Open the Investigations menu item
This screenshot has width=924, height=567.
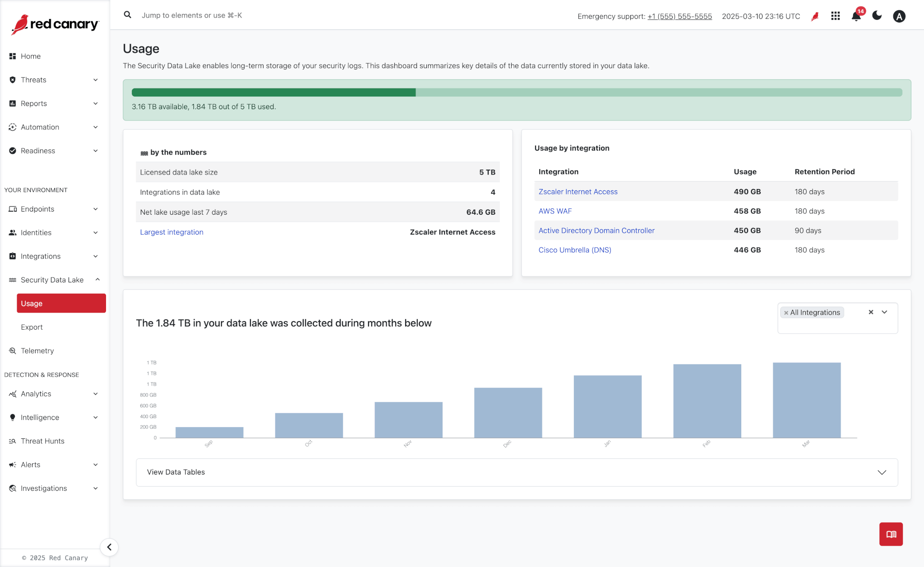[x=44, y=489]
